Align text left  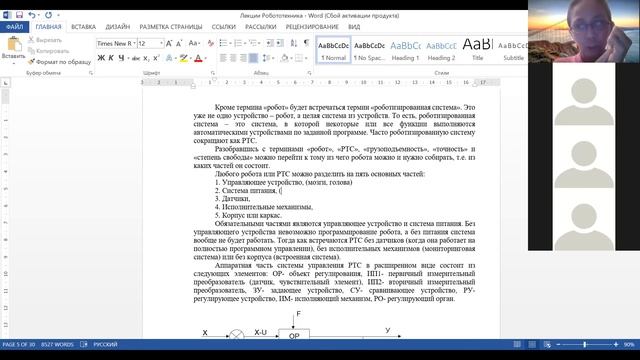click(223, 58)
